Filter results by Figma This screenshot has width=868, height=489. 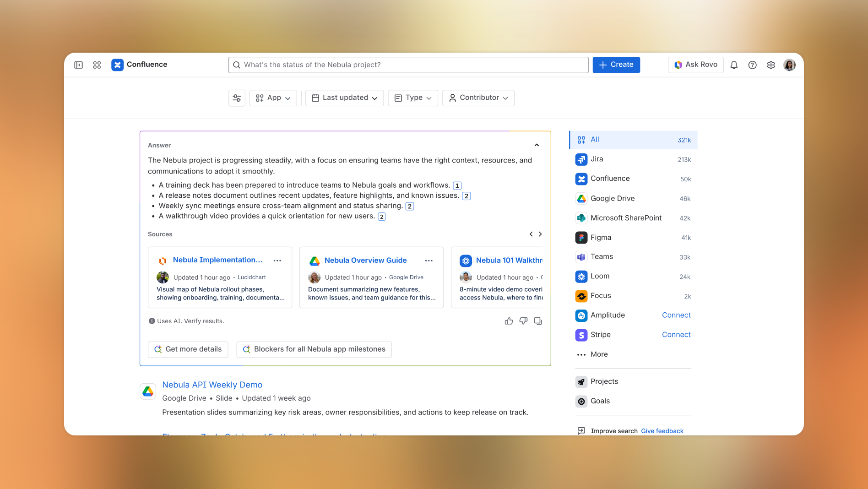tap(633, 238)
